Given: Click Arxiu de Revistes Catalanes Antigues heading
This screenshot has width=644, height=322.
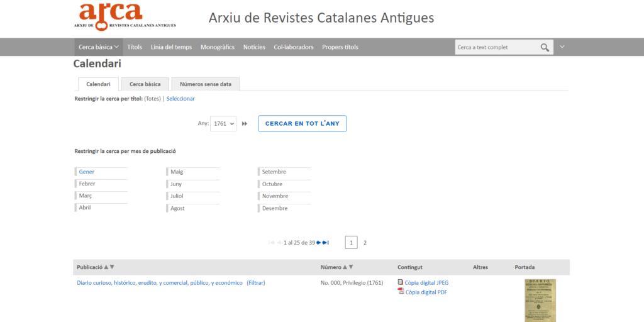Looking at the screenshot, I should 321,18.
